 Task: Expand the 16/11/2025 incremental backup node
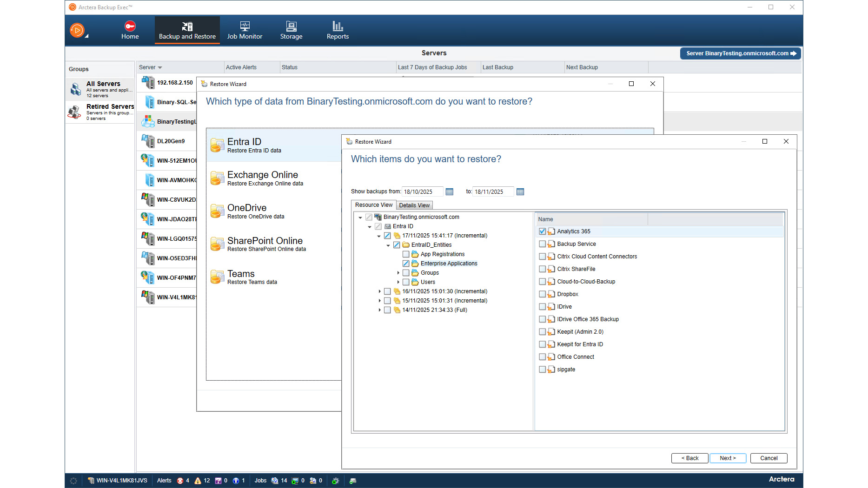pos(379,291)
